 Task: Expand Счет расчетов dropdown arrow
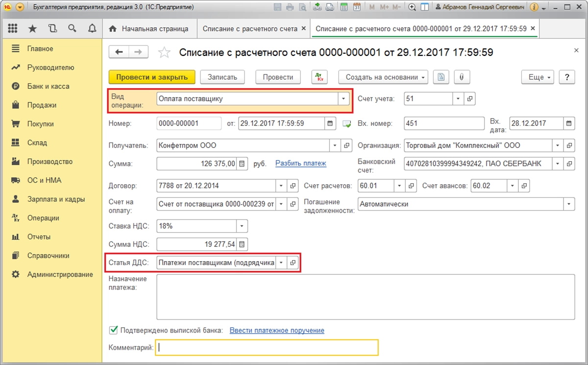pos(400,186)
